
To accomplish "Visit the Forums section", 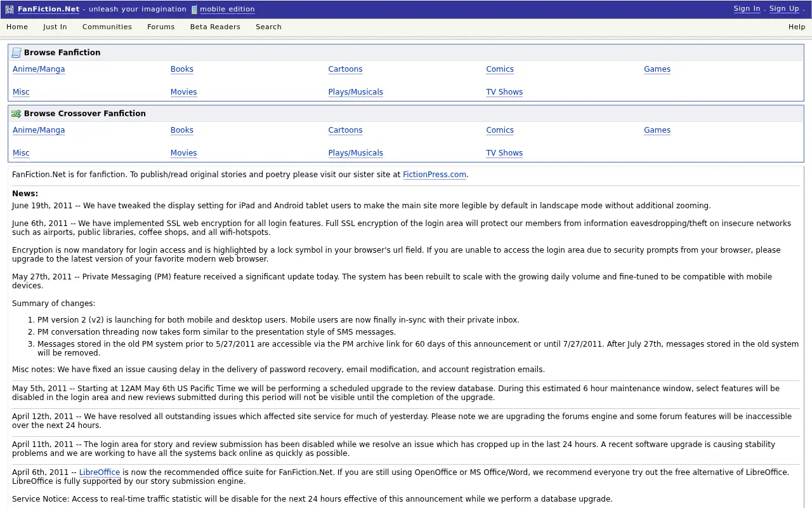I will coord(161,27).
